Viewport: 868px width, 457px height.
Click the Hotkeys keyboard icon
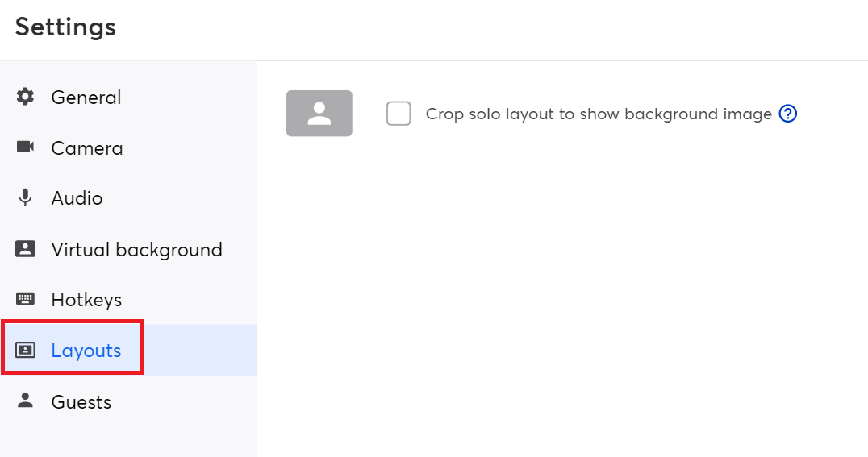[26, 300]
